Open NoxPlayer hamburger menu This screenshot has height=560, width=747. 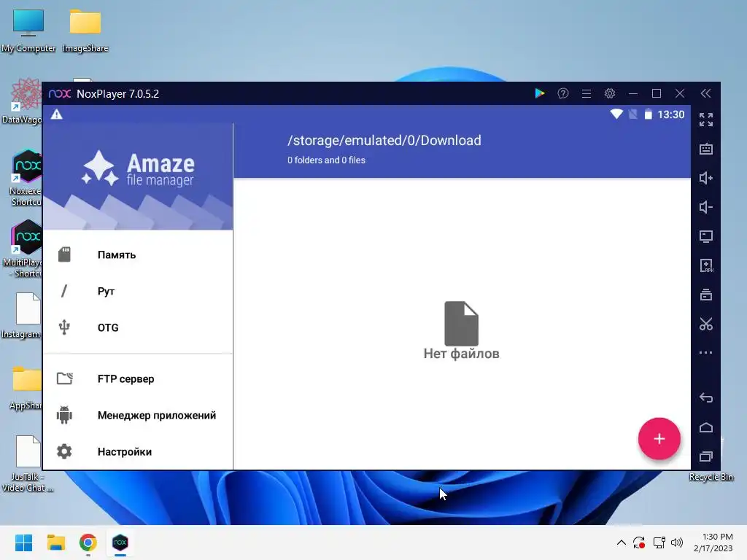pos(586,93)
